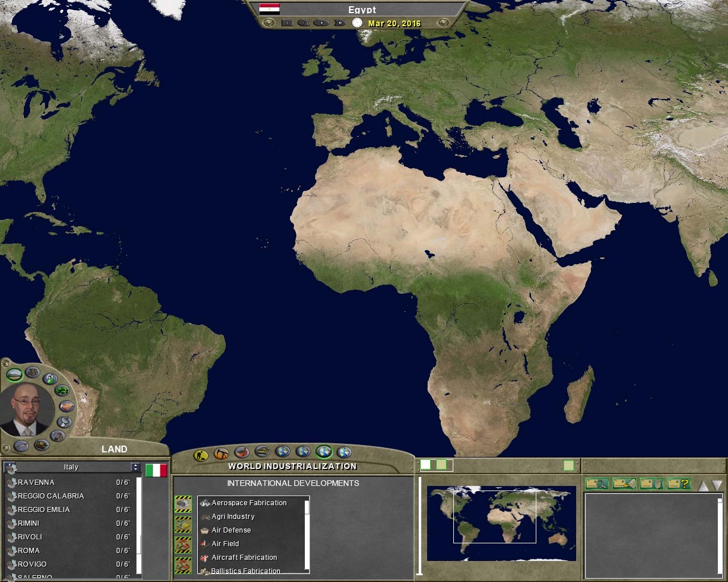This screenshot has height=582, width=728.
Task: Click the satellite intelligence dish icon
Action: tap(64, 423)
